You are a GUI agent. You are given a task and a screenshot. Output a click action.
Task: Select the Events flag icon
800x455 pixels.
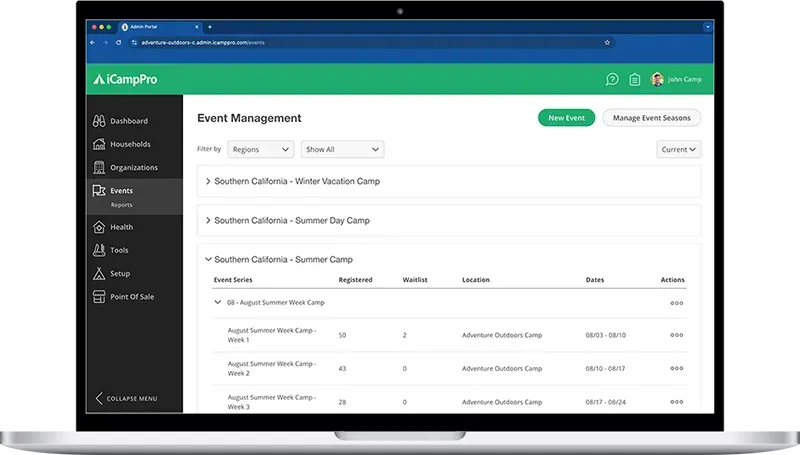(x=99, y=191)
